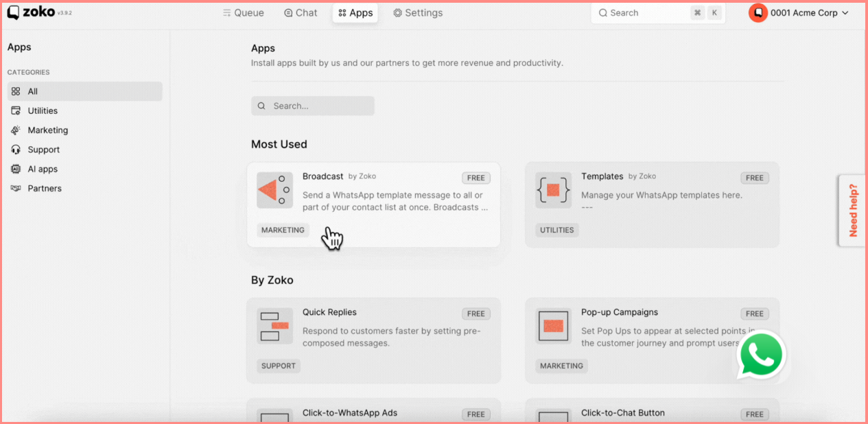868x424 pixels.
Task: Click the Click-to-Chat Button app icon
Action: (553, 416)
